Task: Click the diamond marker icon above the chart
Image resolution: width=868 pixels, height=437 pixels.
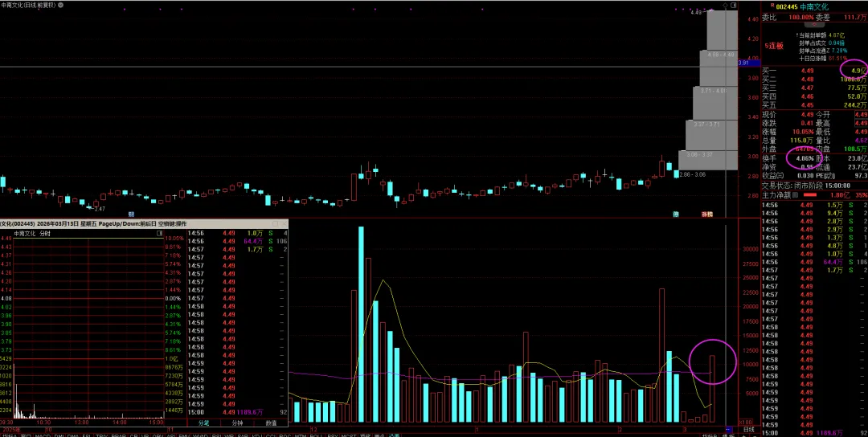Action: click(x=727, y=4)
